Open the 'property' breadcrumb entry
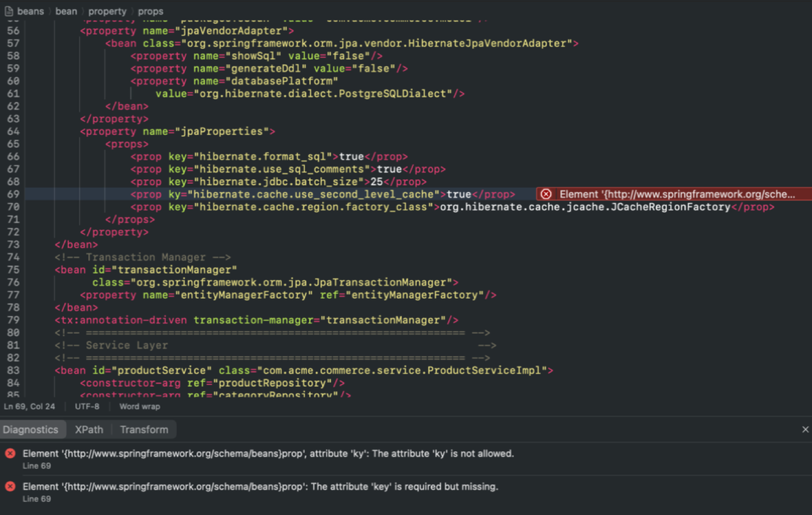This screenshot has width=812, height=515. (x=107, y=11)
